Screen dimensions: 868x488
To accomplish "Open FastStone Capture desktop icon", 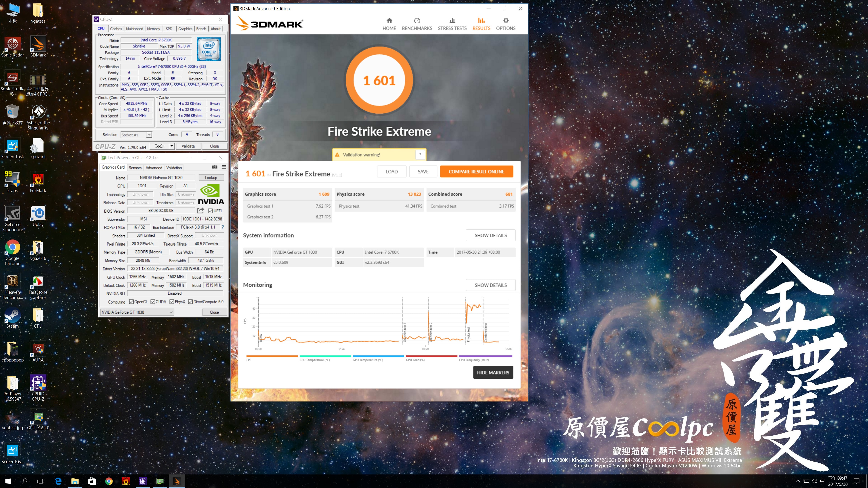I will point(38,287).
